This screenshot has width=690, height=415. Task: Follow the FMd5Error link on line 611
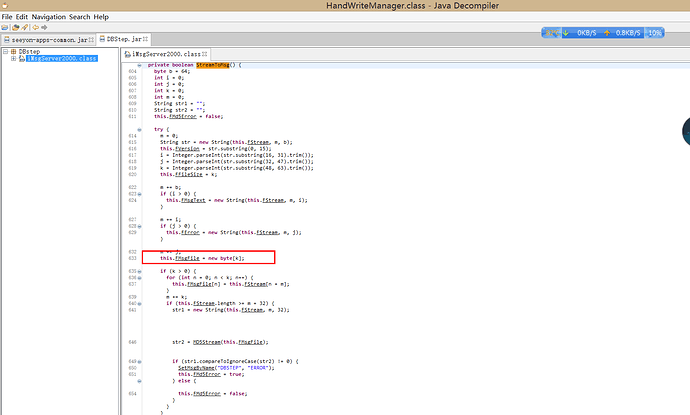click(x=183, y=116)
